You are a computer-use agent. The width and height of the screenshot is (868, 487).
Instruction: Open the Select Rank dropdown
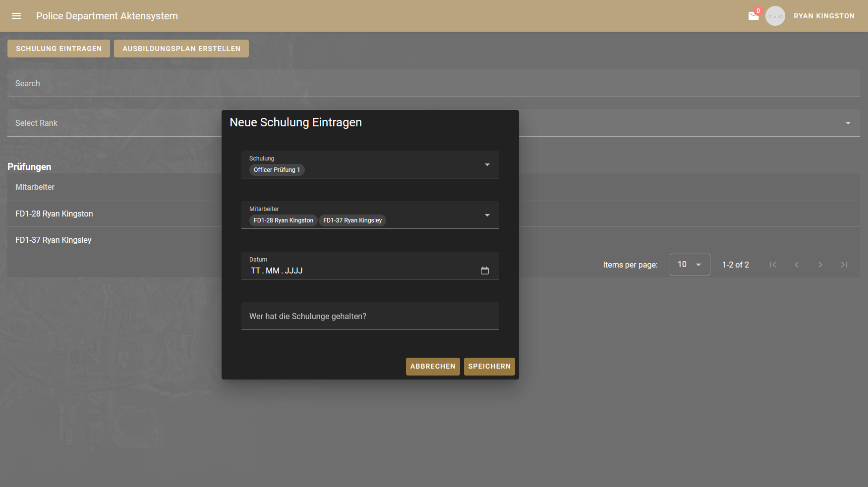434,123
